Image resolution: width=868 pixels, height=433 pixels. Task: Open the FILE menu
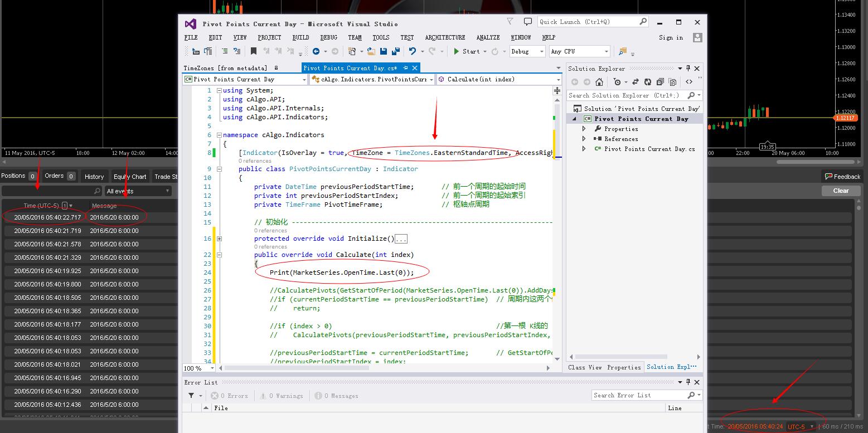click(191, 37)
